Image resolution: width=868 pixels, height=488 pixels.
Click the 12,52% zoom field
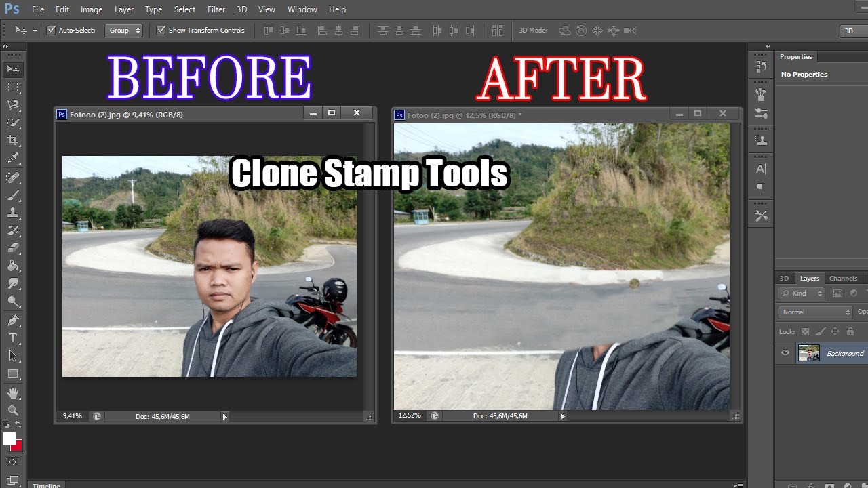[x=410, y=415]
